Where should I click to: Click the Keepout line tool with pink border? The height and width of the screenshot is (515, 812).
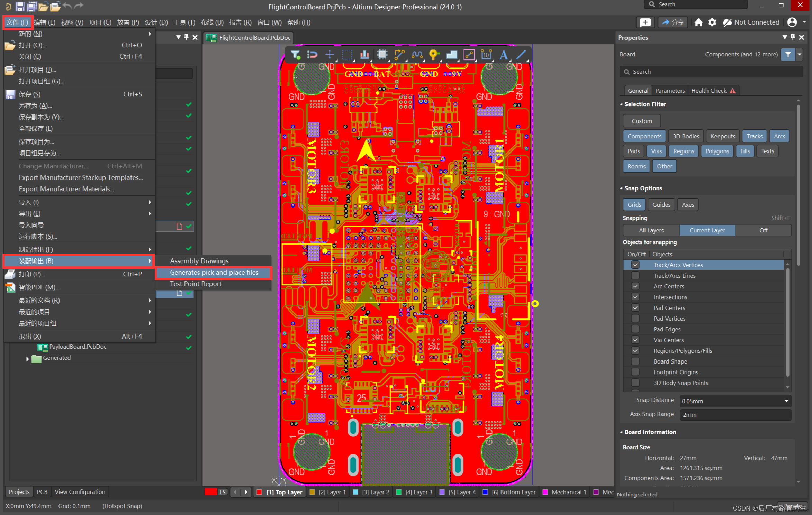click(469, 54)
